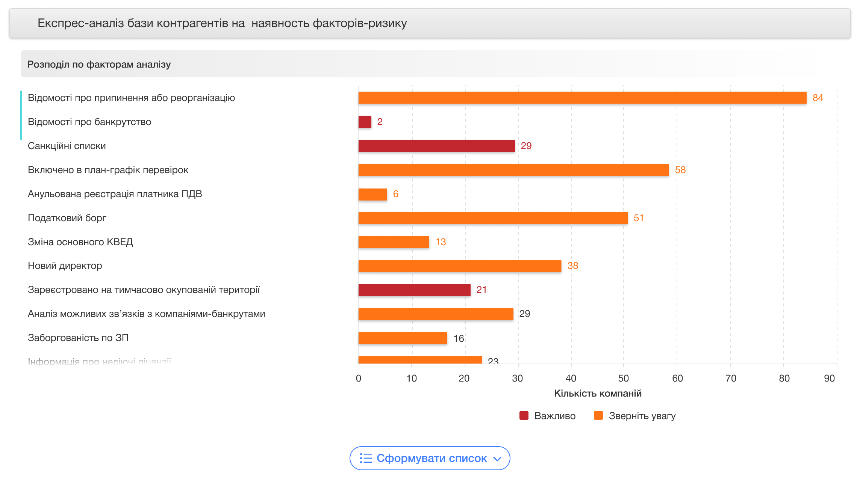The image size is (860, 504).
Task: Select bankrupt-links analysis bar showing 29
Action: (x=435, y=314)
